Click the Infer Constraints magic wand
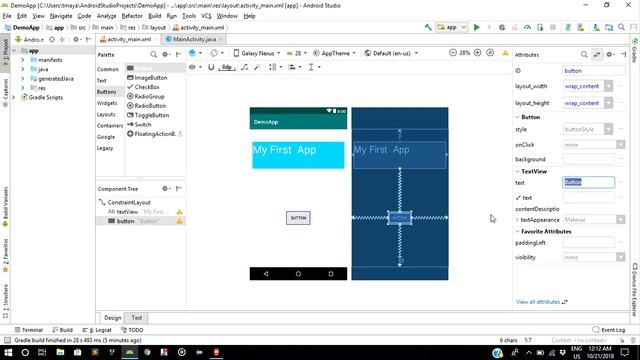640x360 pixels. point(257,67)
